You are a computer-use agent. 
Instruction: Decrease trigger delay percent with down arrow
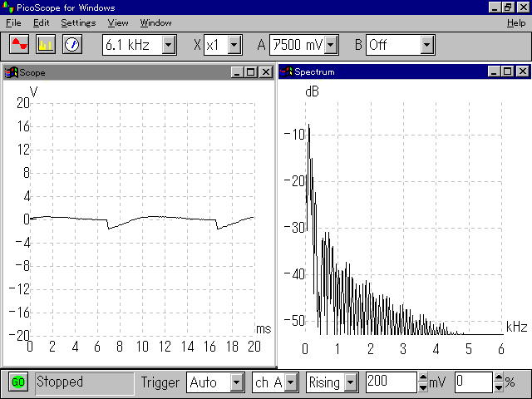coord(499,387)
